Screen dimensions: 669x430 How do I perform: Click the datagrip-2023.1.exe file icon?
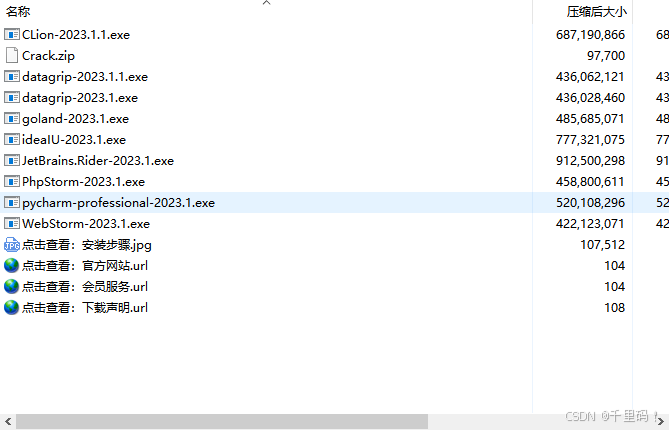tap(12, 97)
